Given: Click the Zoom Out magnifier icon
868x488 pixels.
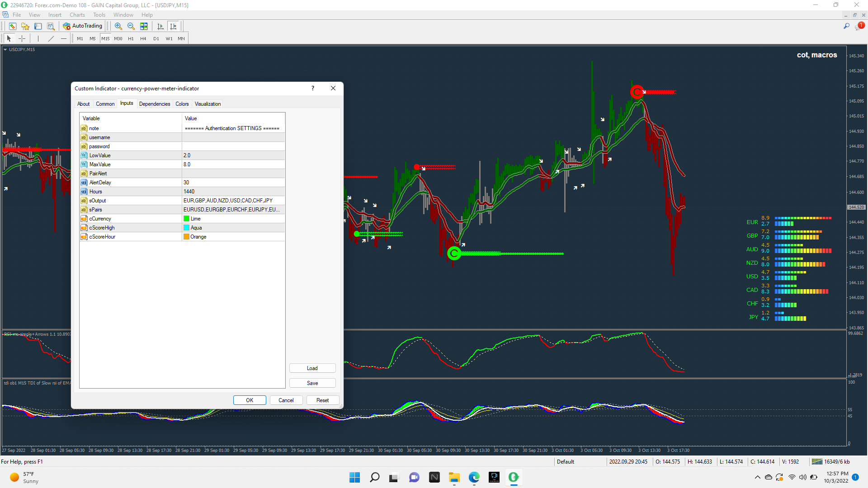Looking at the screenshot, I should (131, 26).
